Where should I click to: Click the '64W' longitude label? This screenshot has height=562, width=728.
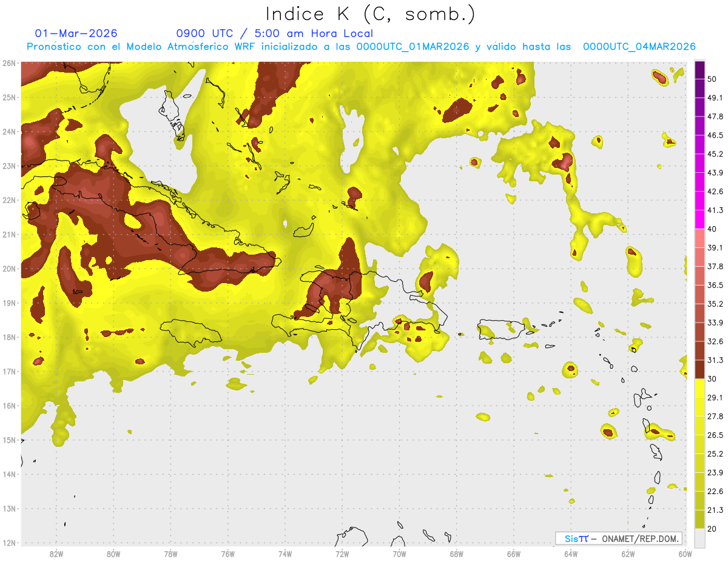click(x=571, y=554)
